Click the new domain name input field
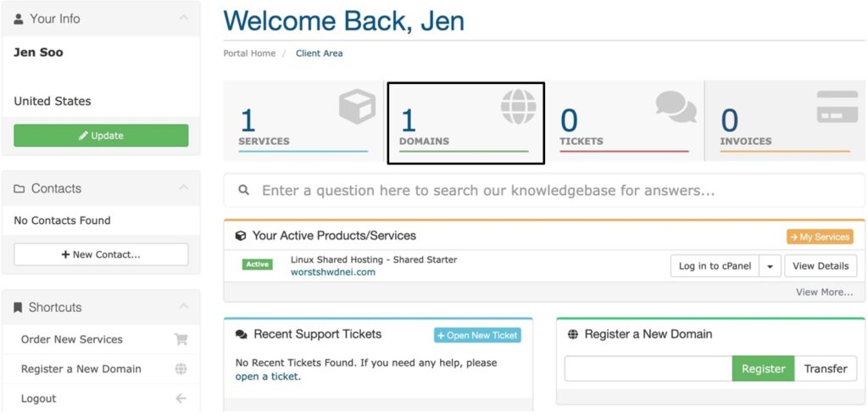This screenshot has width=868, height=418. tap(648, 369)
